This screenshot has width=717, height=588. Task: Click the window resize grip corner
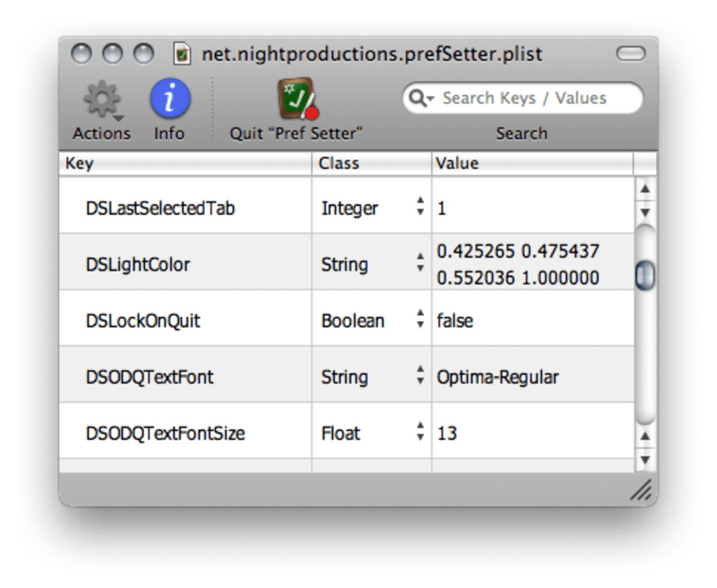[640, 490]
